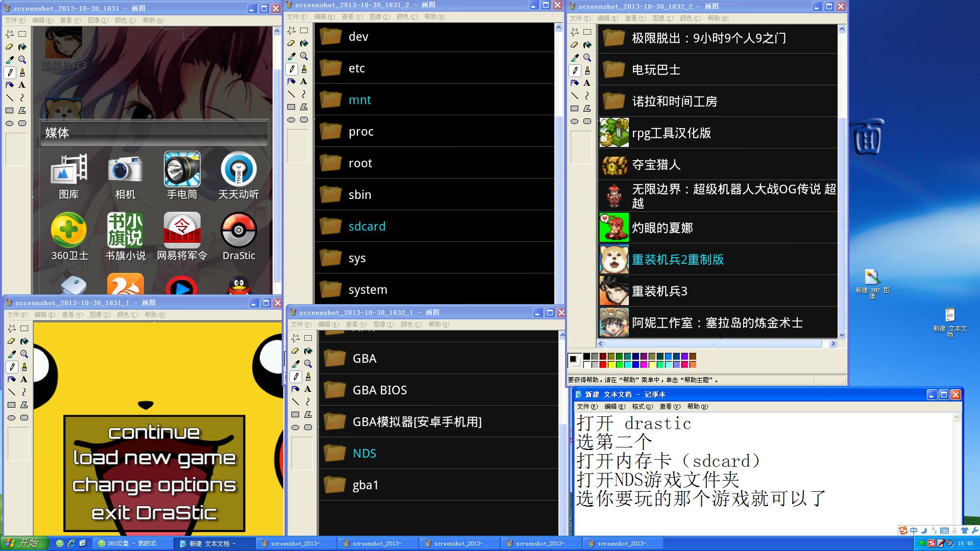Viewport: 980px width, 551px height.
Task: Select Pencil tool in 1631_2 Paint window
Action: click(291, 69)
